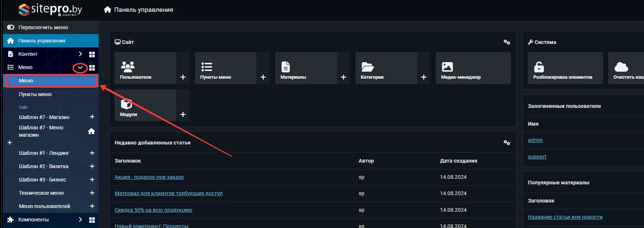Click the plus button next to Users tile
Viewport: 644px width, 228px height.
[x=183, y=77]
